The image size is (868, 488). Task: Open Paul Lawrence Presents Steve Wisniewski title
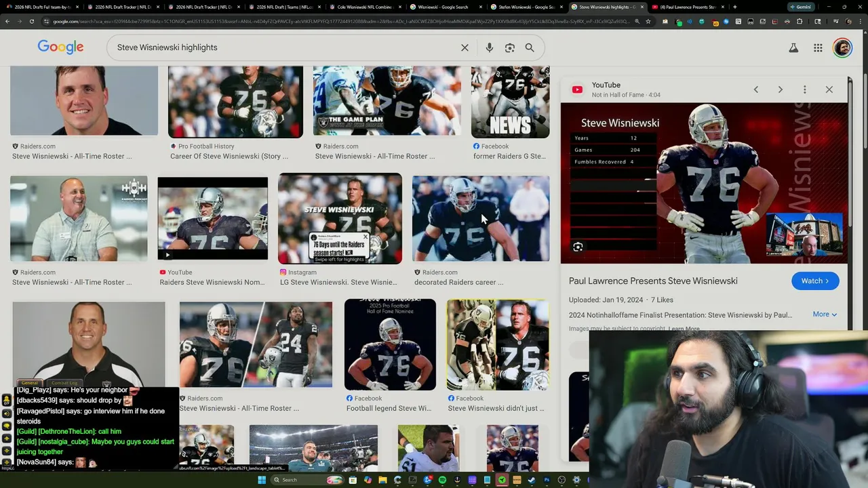tap(653, 281)
